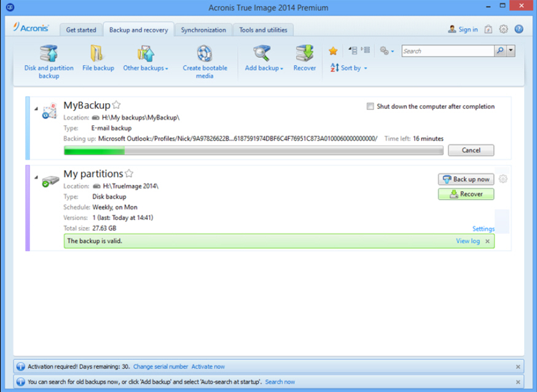Viewport: 537px width, 392px height.
Task: Click search tip info icon
Action: [20, 382]
